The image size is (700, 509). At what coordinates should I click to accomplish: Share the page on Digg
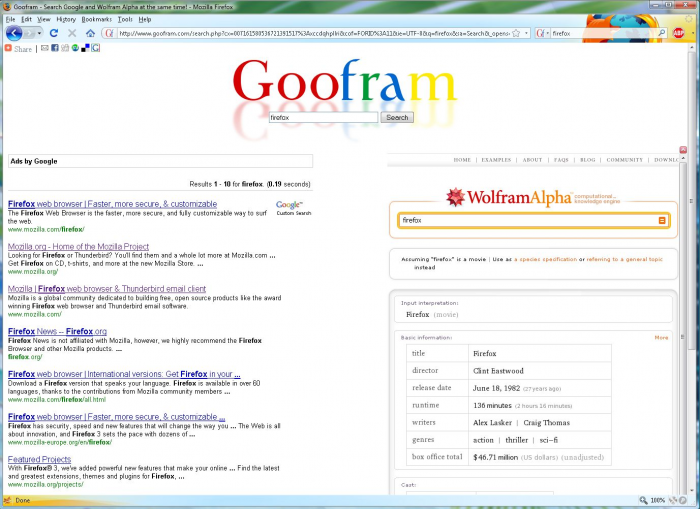click(65, 48)
